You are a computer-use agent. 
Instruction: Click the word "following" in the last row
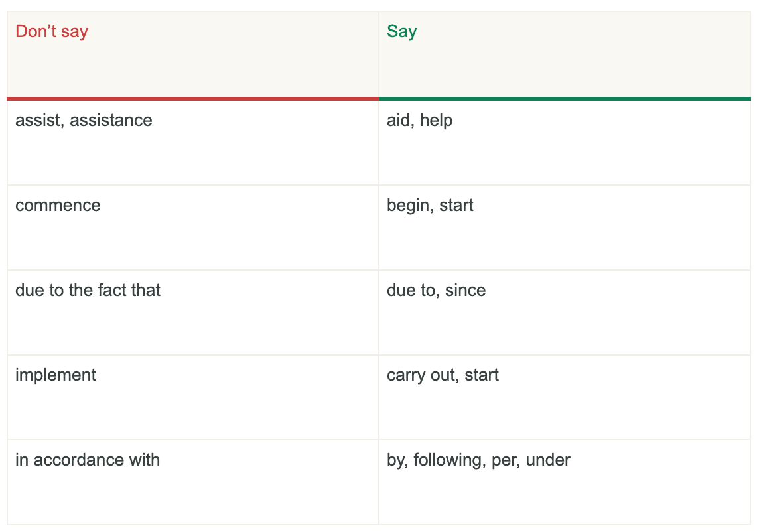[449, 460]
